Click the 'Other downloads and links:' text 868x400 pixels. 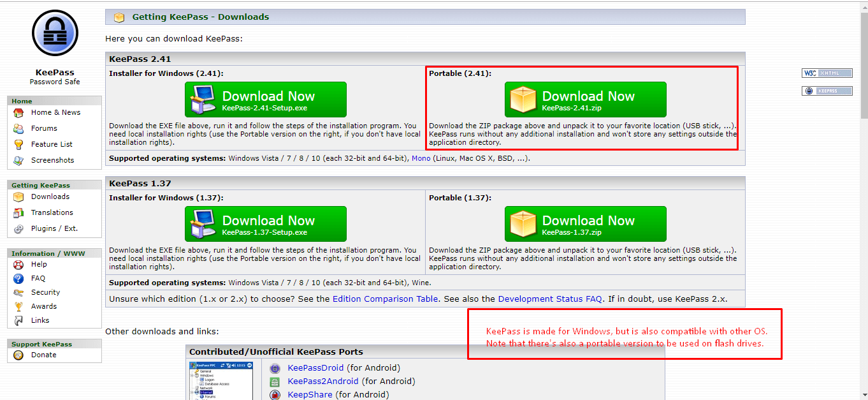[162, 332]
